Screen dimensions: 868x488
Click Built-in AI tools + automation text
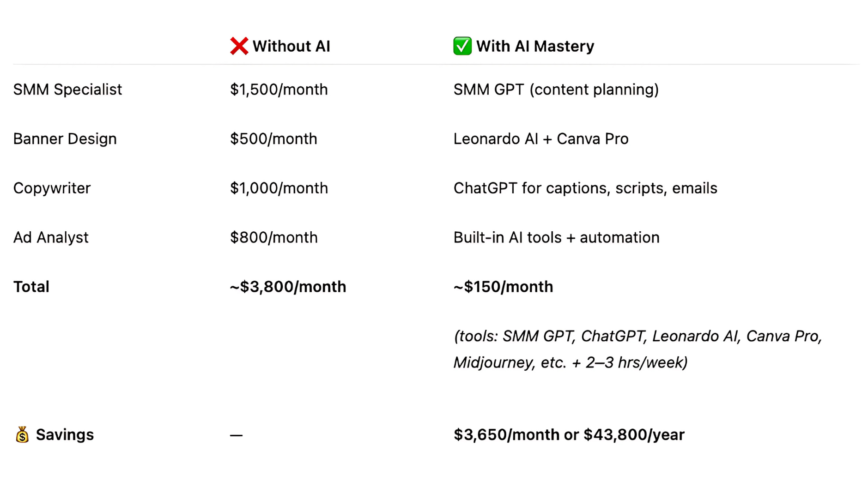pyautogui.click(x=556, y=238)
